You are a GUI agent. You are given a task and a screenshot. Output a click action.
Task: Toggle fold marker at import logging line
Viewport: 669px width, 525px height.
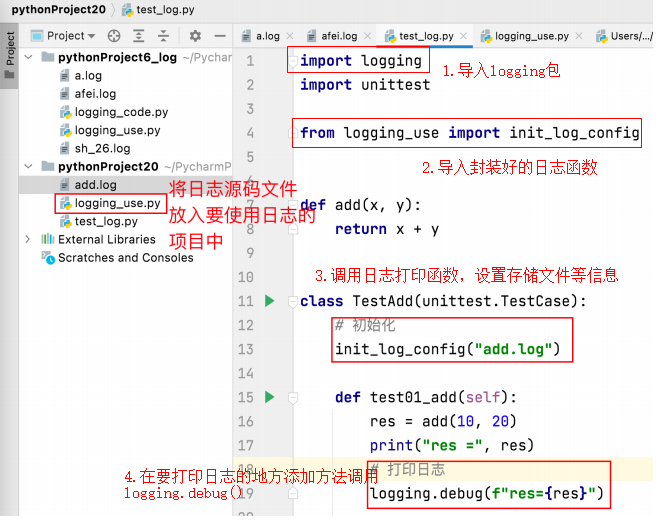pyautogui.click(x=292, y=61)
